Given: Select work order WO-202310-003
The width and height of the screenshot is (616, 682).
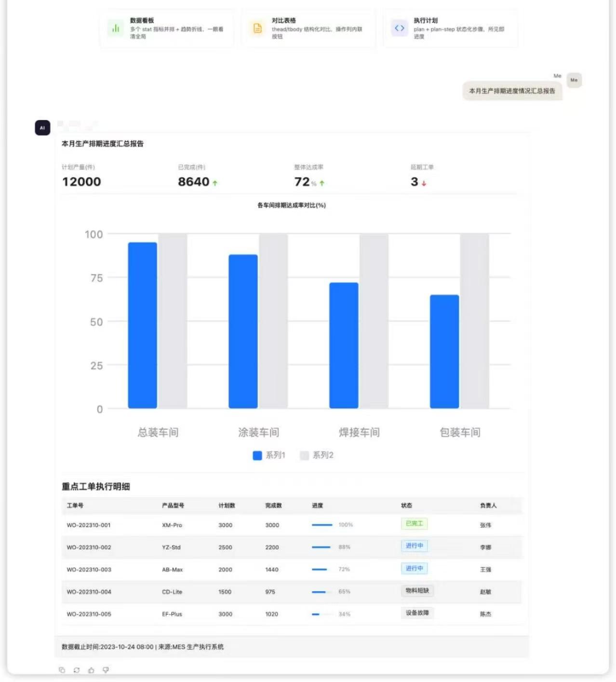Looking at the screenshot, I should tap(89, 570).
